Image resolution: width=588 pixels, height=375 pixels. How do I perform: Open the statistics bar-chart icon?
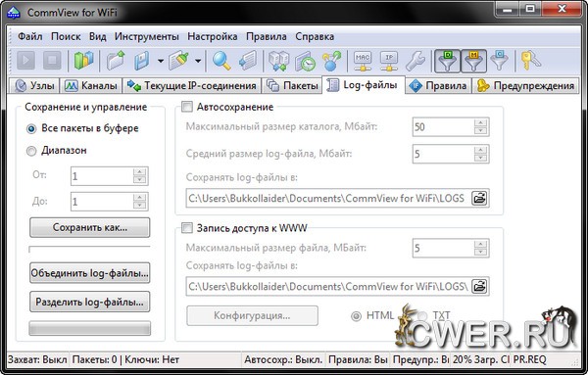pos(83,61)
